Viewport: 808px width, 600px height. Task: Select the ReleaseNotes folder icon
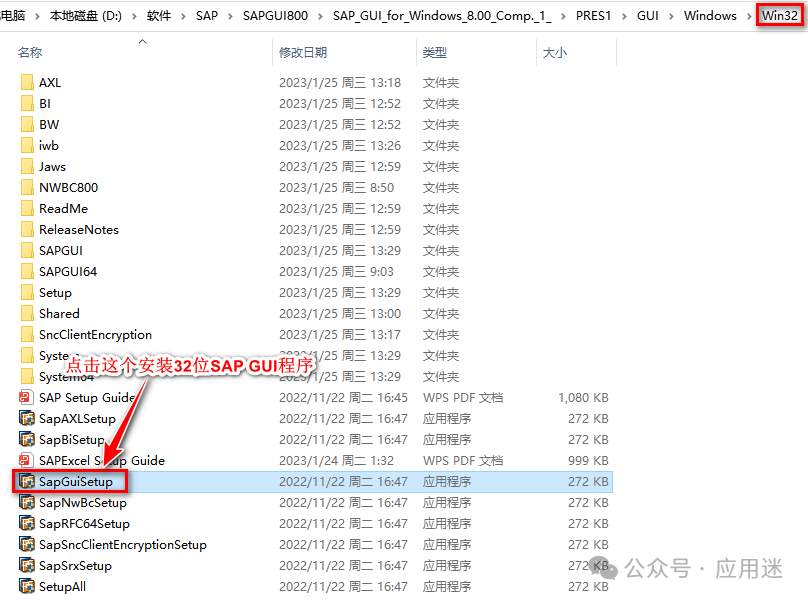pos(27,229)
